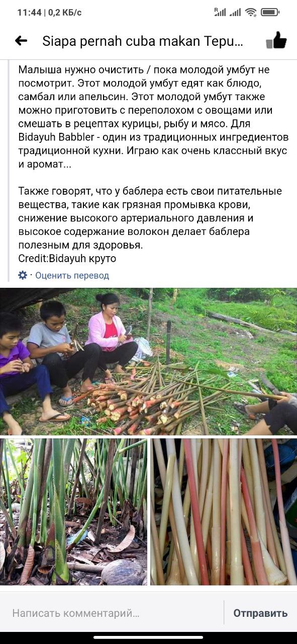Open photo of people peeling shoots
This screenshot has width=297, height=644.
tap(148, 362)
